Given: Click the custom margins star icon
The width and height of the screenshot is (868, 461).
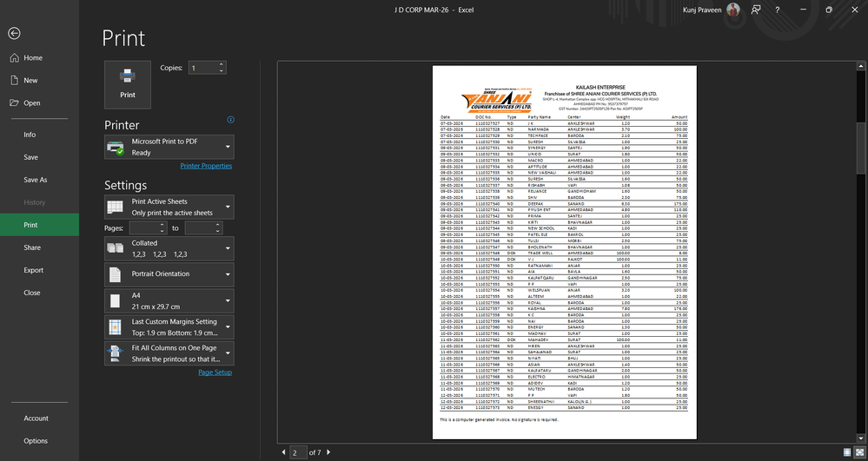Looking at the screenshot, I should [x=115, y=327].
